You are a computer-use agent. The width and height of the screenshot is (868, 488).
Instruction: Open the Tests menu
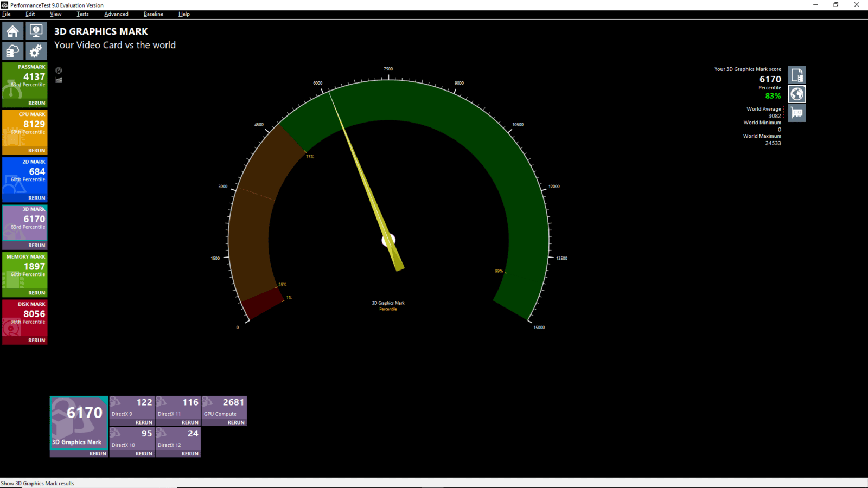point(82,14)
